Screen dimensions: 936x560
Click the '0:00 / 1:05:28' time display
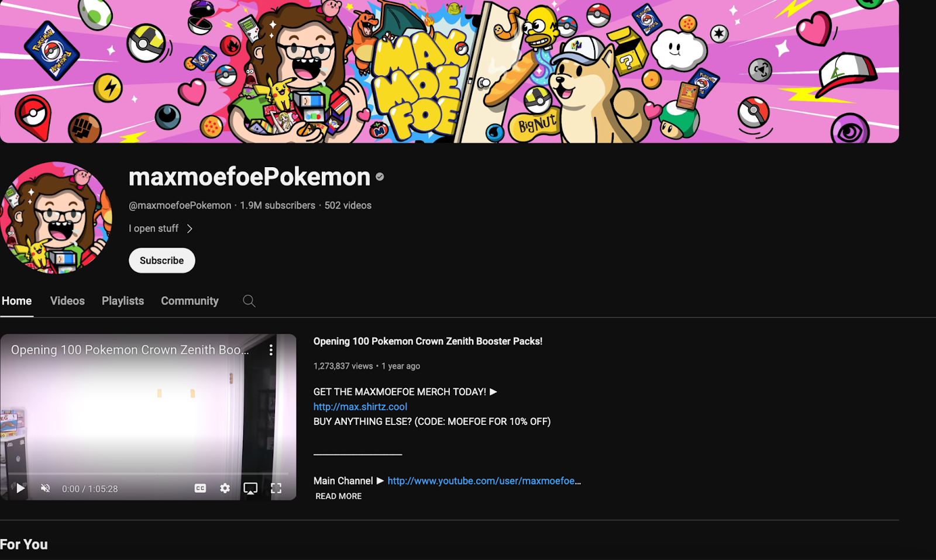coord(90,489)
